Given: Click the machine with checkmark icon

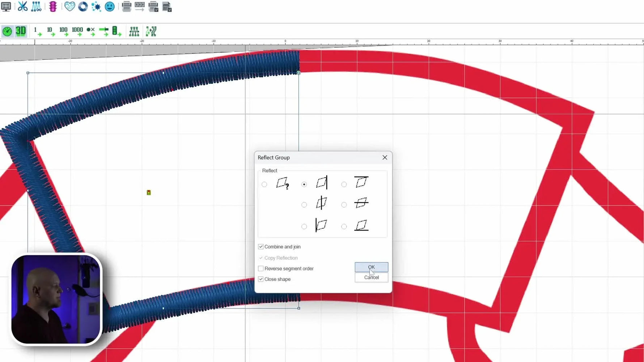Looking at the screenshot, I should [x=153, y=7].
